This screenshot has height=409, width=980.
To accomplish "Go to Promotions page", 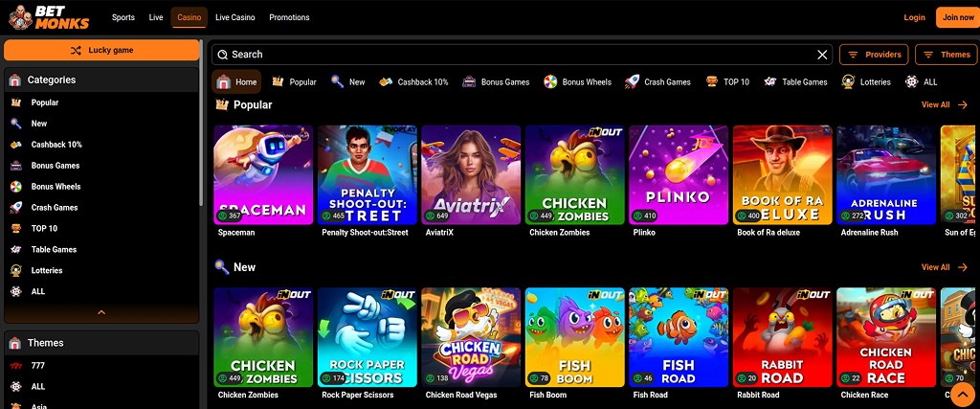I will (x=289, y=17).
